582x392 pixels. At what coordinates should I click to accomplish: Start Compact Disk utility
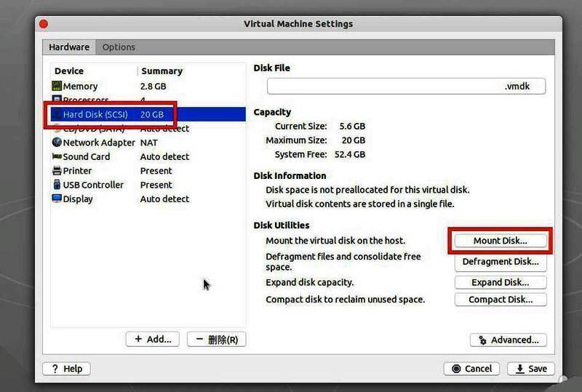pos(501,300)
